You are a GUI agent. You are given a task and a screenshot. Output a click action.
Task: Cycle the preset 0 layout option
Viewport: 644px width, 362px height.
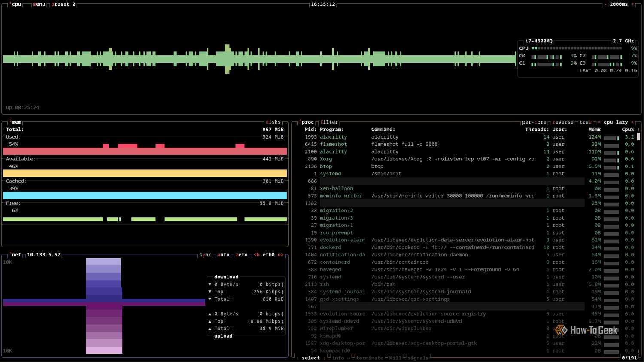(x=63, y=4)
